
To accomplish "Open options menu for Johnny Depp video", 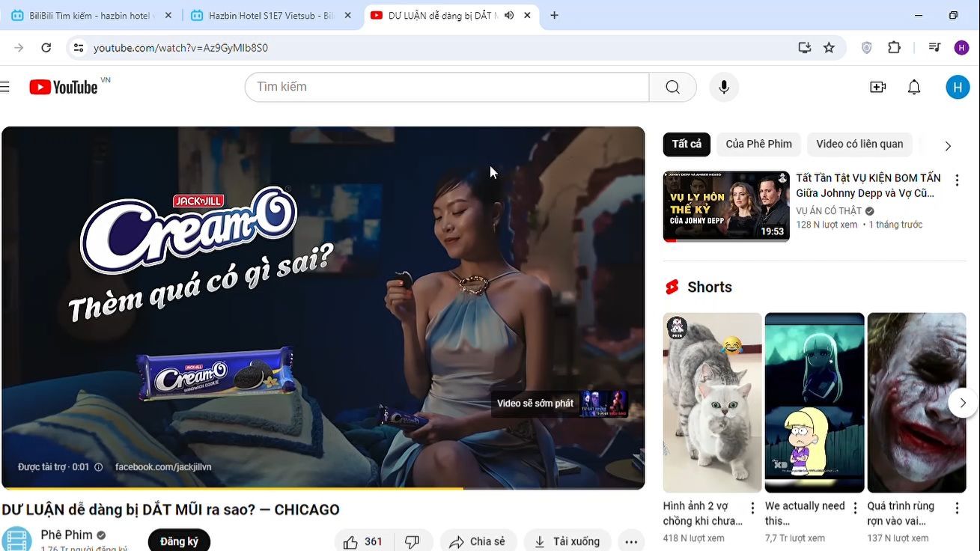I will tap(956, 180).
